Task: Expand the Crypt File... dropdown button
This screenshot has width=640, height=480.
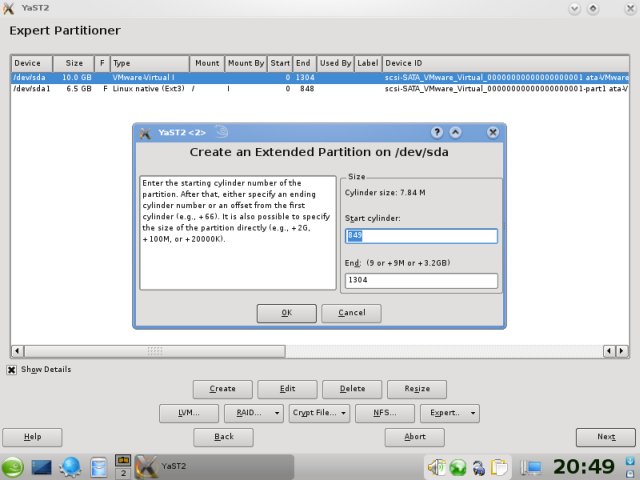Action: tap(319, 413)
